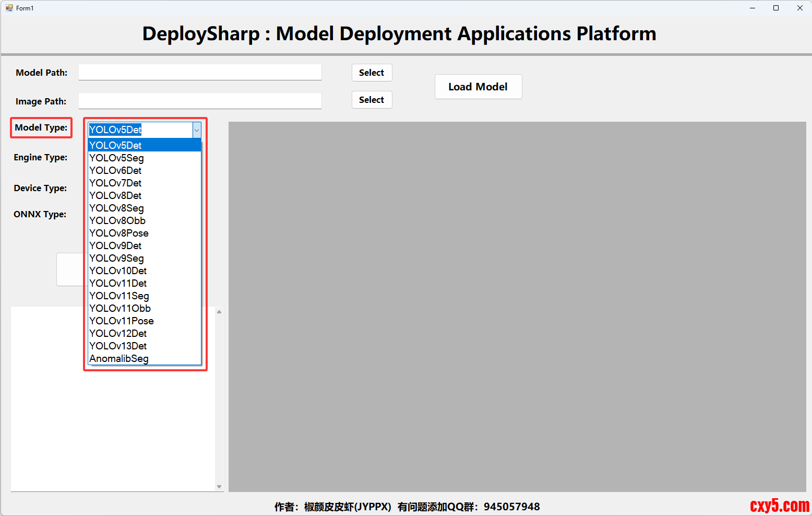
Task: Click the log panel scroll down arrow
Action: (219, 487)
